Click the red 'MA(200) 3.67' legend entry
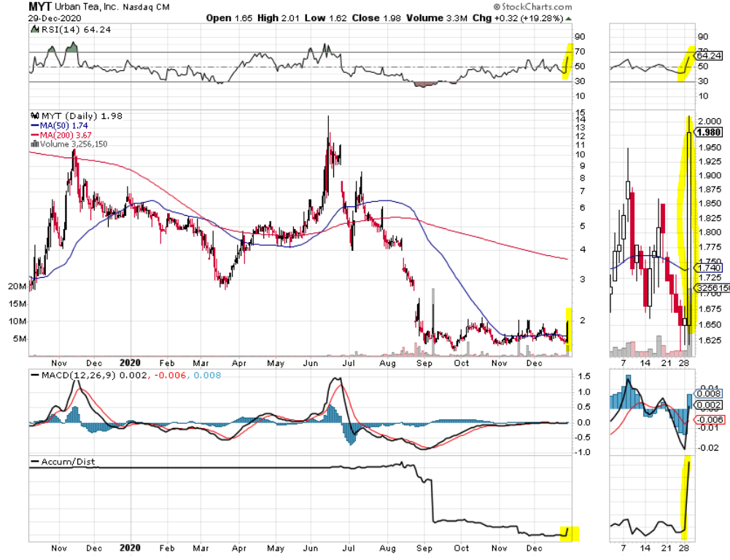The height and width of the screenshot is (560, 730). (x=61, y=135)
